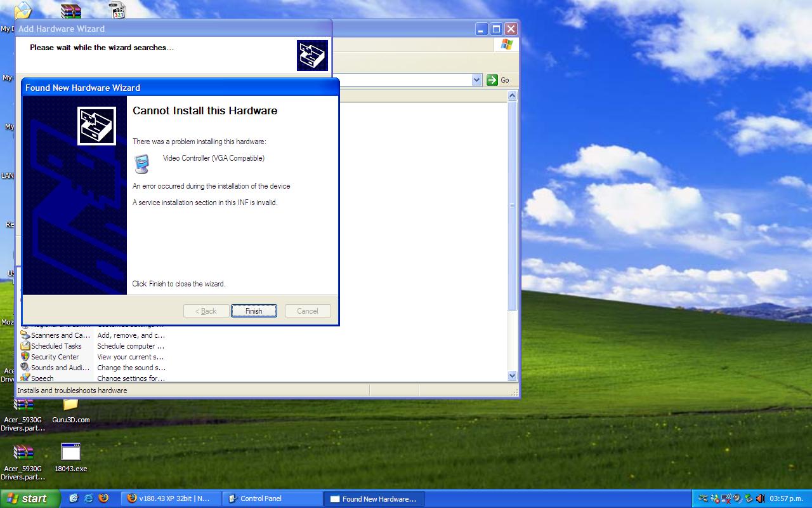Switch to Firefox v180.43 XP 32bit taskbar button
The image size is (812, 508).
pos(172,498)
